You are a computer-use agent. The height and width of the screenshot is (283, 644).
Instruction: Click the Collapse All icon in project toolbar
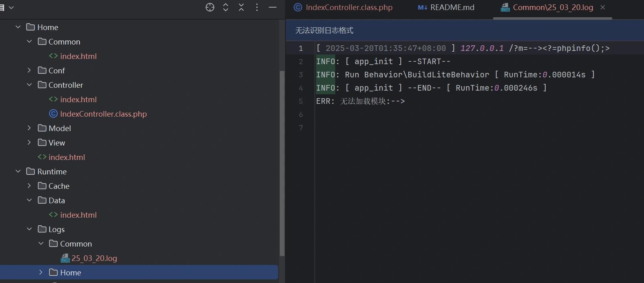(x=241, y=7)
